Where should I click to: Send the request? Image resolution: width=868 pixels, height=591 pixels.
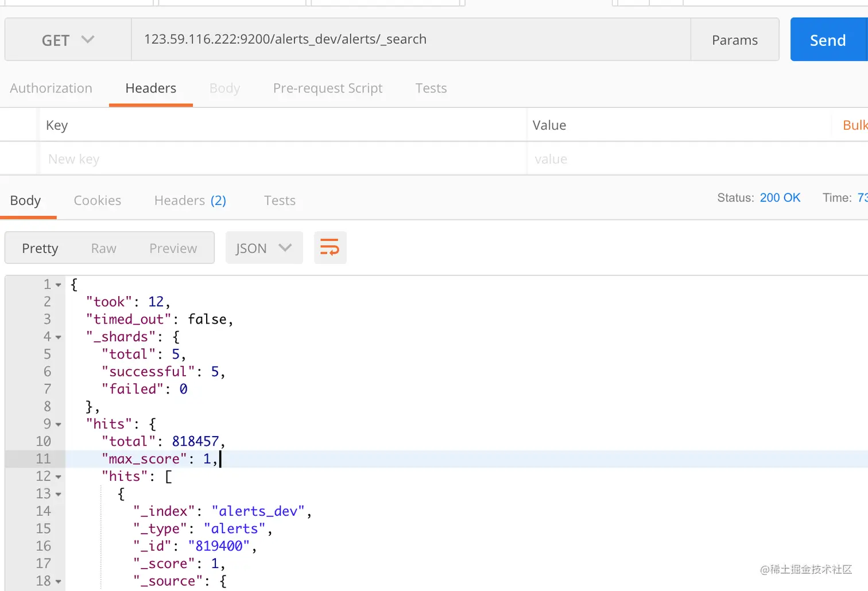828,40
